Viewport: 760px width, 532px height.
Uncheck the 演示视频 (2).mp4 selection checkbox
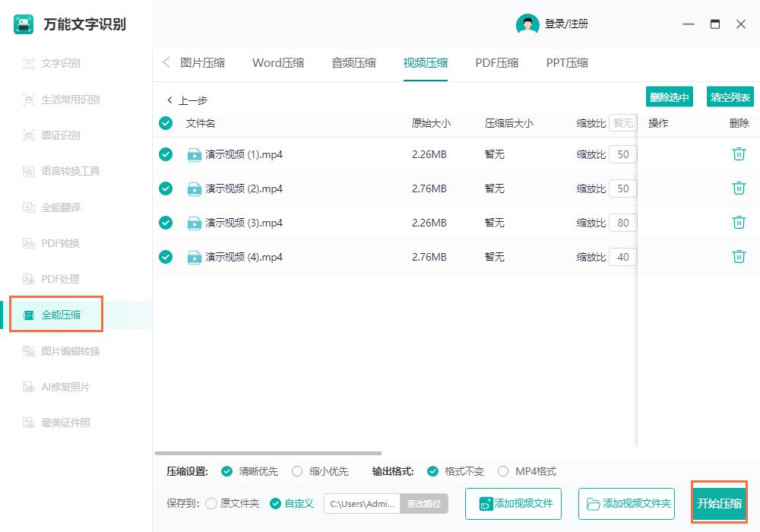pyautogui.click(x=166, y=188)
